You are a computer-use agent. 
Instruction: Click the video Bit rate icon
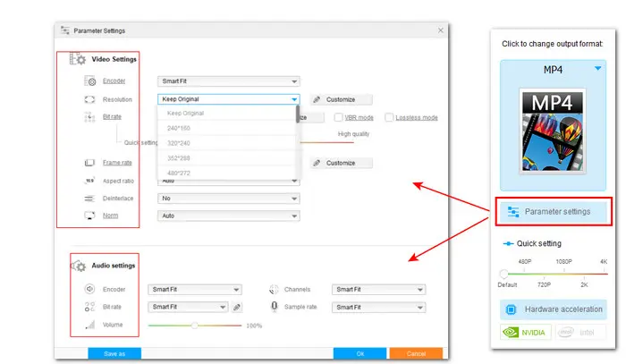click(89, 117)
